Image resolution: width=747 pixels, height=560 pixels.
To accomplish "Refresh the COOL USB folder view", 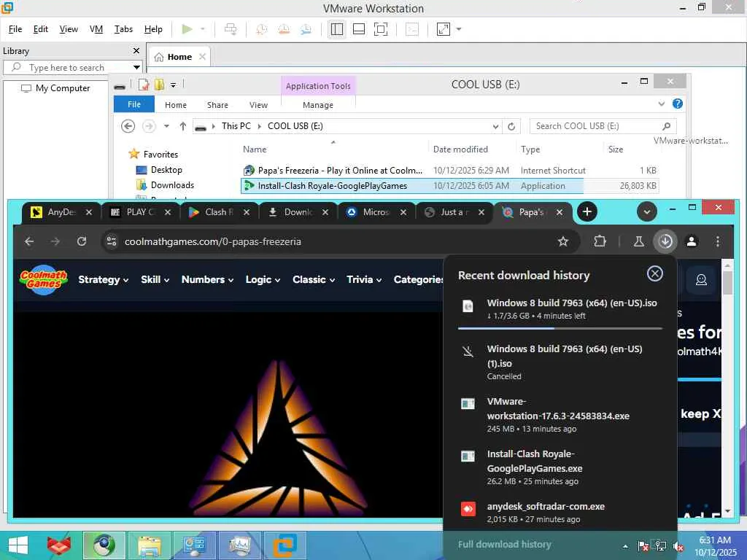I will pyautogui.click(x=511, y=126).
